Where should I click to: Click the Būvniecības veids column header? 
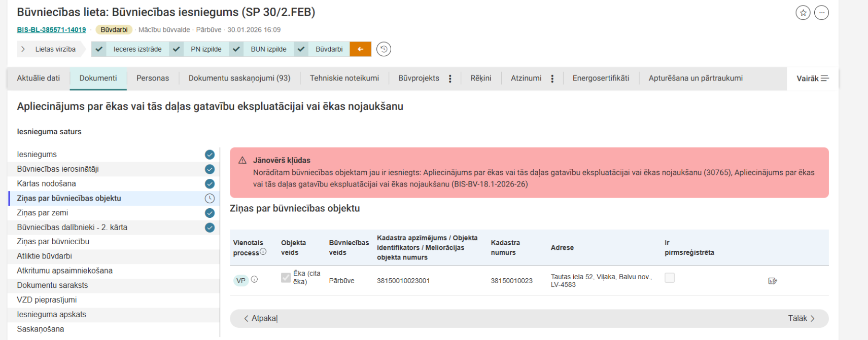[x=349, y=248]
